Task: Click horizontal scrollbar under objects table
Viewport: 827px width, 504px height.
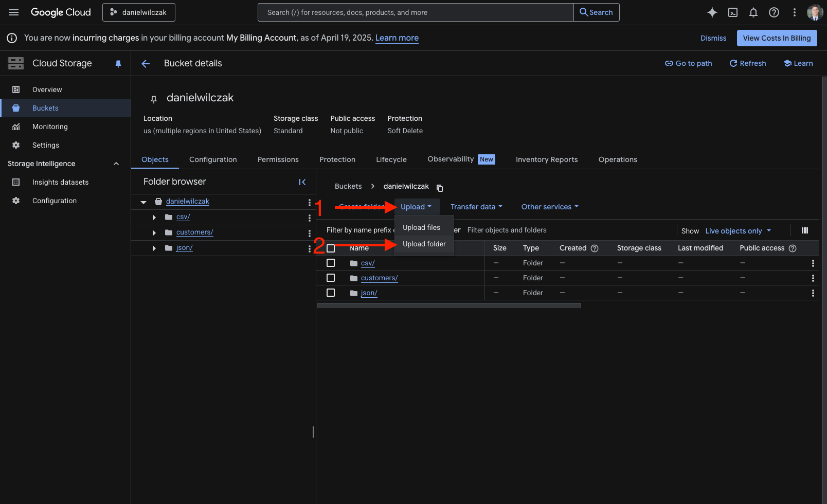Action: pyautogui.click(x=448, y=306)
